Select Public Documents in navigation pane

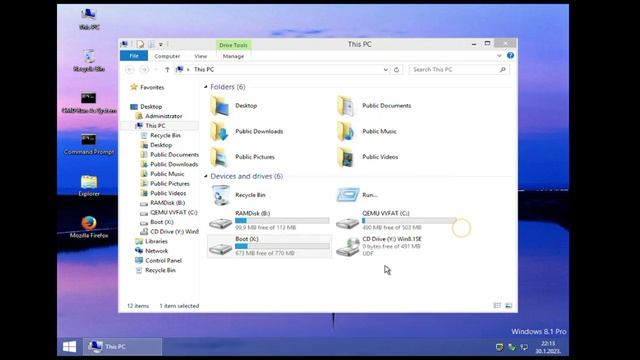tap(170, 155)
